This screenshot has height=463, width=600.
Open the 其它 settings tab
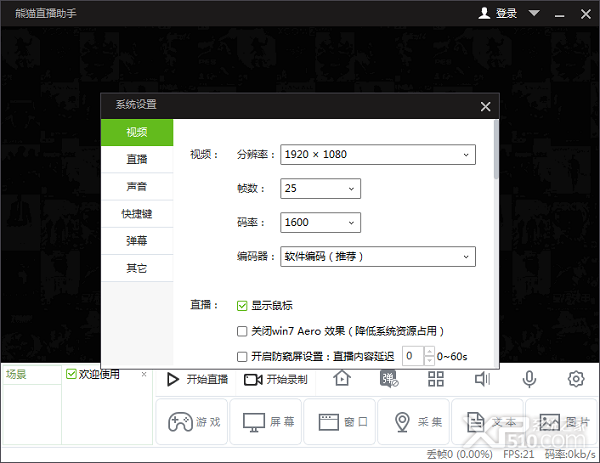click(137, 268)
